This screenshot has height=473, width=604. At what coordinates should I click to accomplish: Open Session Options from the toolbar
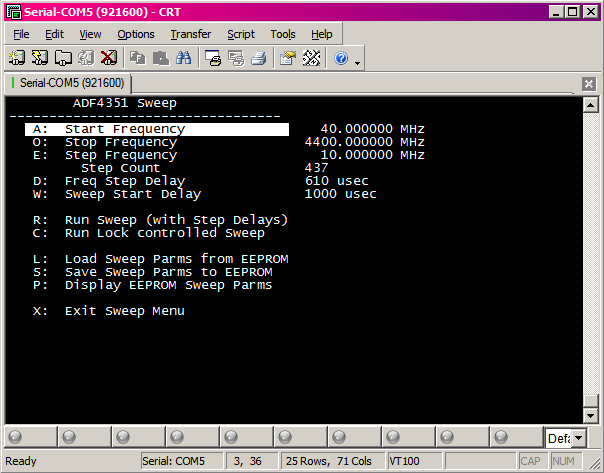(288, 58)
